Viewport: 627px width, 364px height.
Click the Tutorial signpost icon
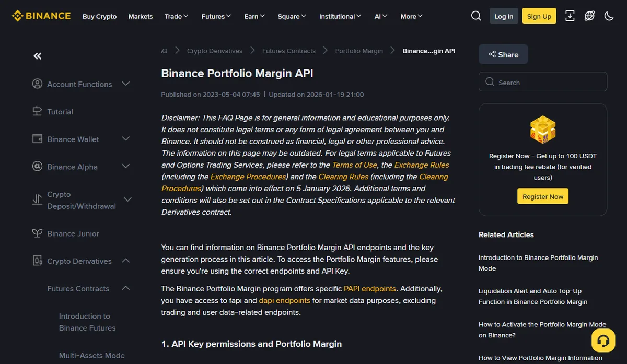(x=37, y=111)
